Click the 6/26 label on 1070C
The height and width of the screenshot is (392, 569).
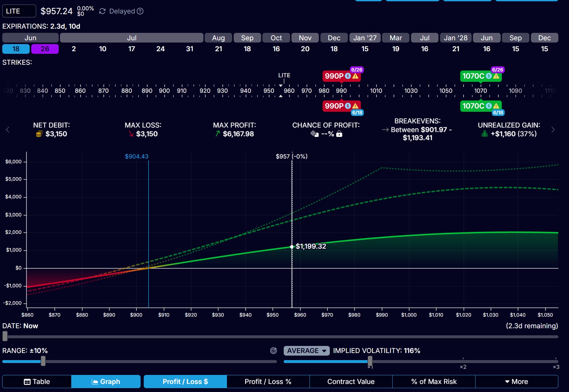[497, 70]
